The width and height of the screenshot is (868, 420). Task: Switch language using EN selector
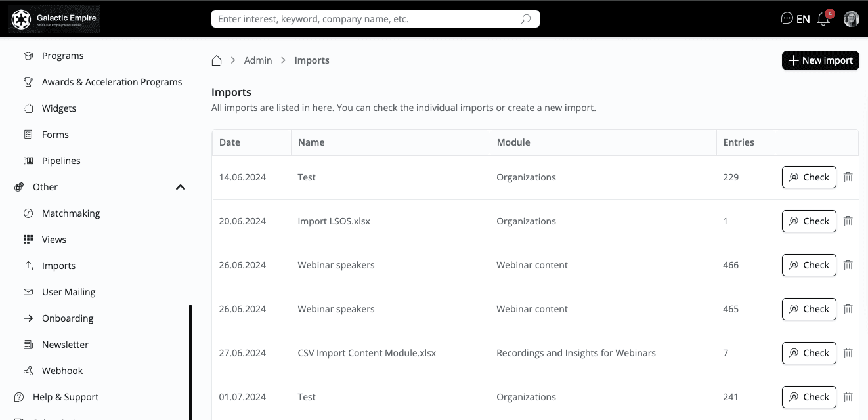point(803,19)
